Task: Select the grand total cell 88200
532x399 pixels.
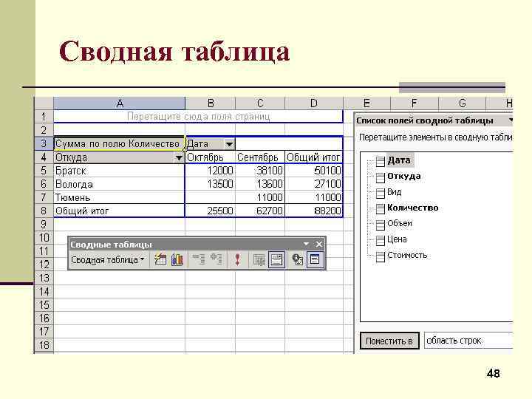Action: (314, 211)
